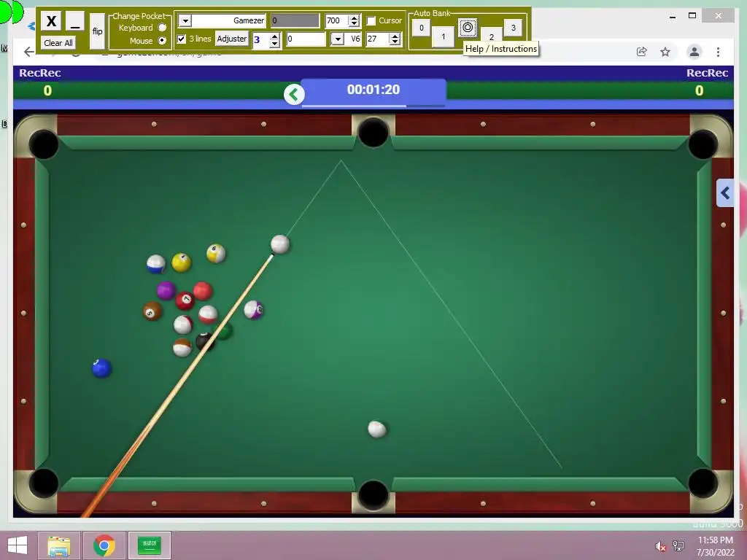
Task: Click the top middle pocket
Action: tap(373, 133)
